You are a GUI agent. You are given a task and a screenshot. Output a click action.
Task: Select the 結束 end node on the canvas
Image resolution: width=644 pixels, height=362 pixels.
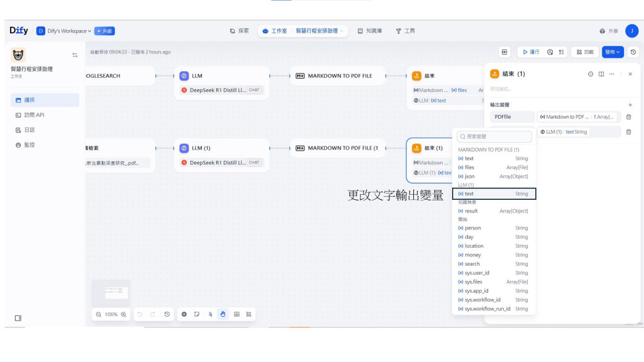click(446, 88)
